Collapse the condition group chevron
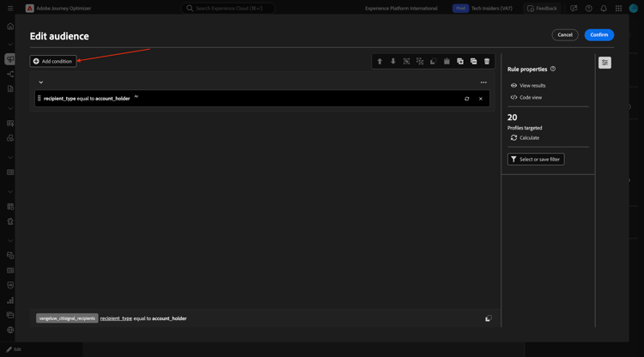Screen dimensions: 644x357 (41, 82)
